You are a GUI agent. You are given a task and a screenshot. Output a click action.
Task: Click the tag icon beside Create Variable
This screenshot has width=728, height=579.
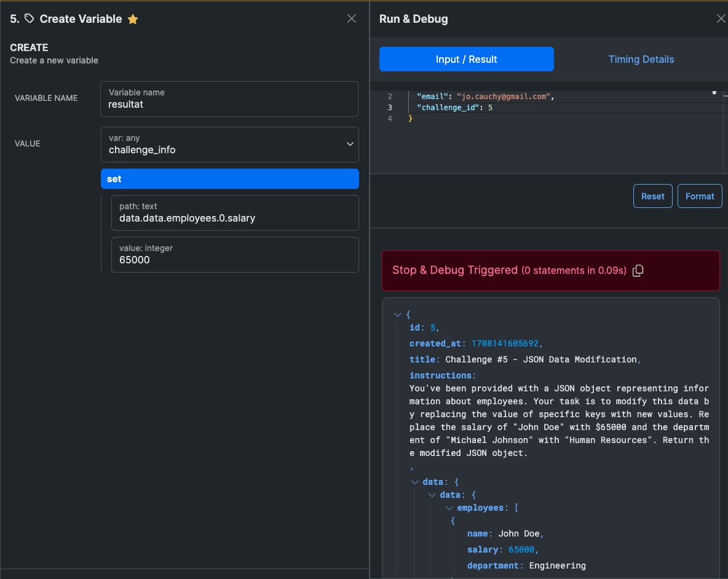[x=29, y=18]
